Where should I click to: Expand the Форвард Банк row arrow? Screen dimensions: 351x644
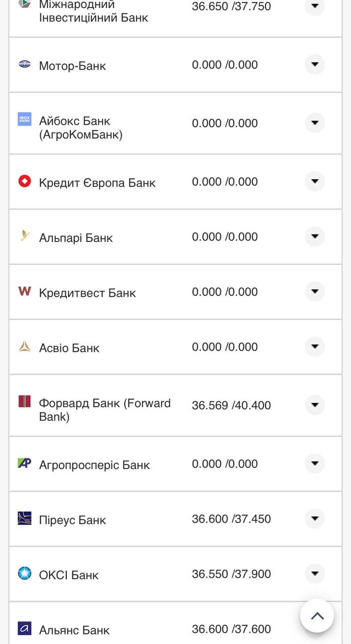[315, 405]
